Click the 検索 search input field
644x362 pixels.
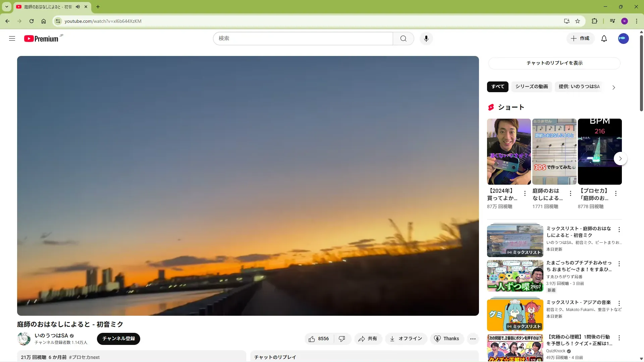pyautogui.click(x=303, y=39)
